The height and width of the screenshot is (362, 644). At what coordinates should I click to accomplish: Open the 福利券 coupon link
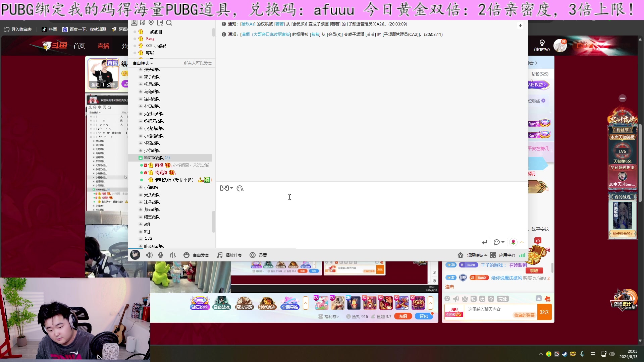click(x=329, y=316)
